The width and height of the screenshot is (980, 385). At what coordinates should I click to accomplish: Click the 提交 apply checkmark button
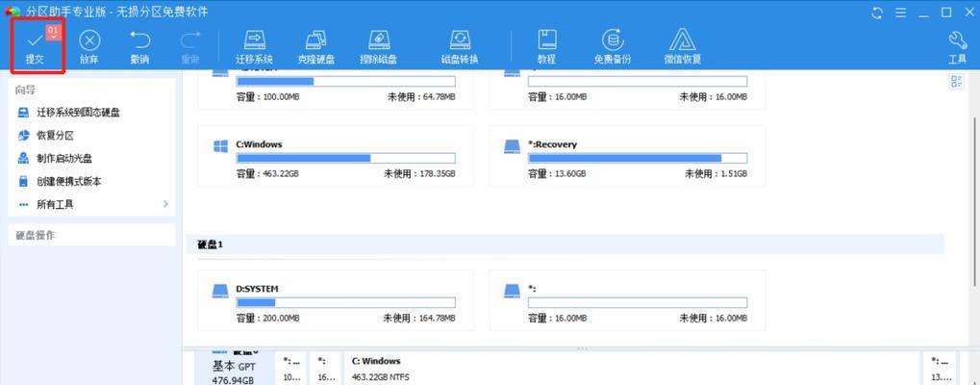click(37, 46)
